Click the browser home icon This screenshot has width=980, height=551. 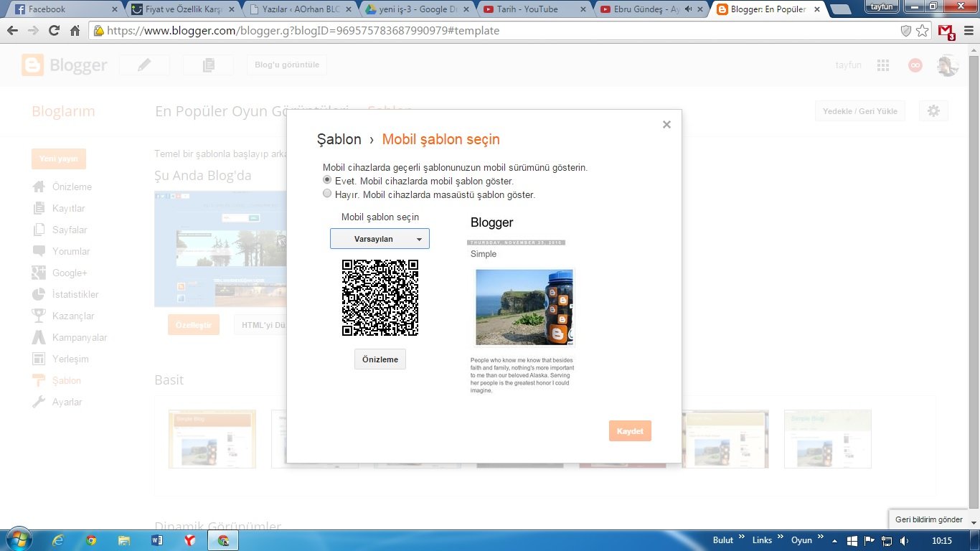(x=75, y=31)
